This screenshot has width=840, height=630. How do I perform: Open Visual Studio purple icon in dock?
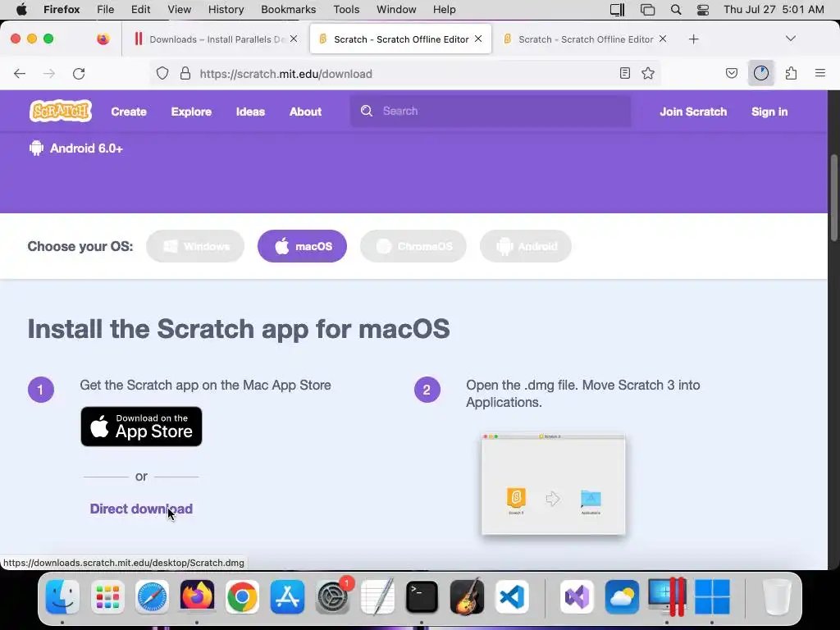tap(577, 596)
